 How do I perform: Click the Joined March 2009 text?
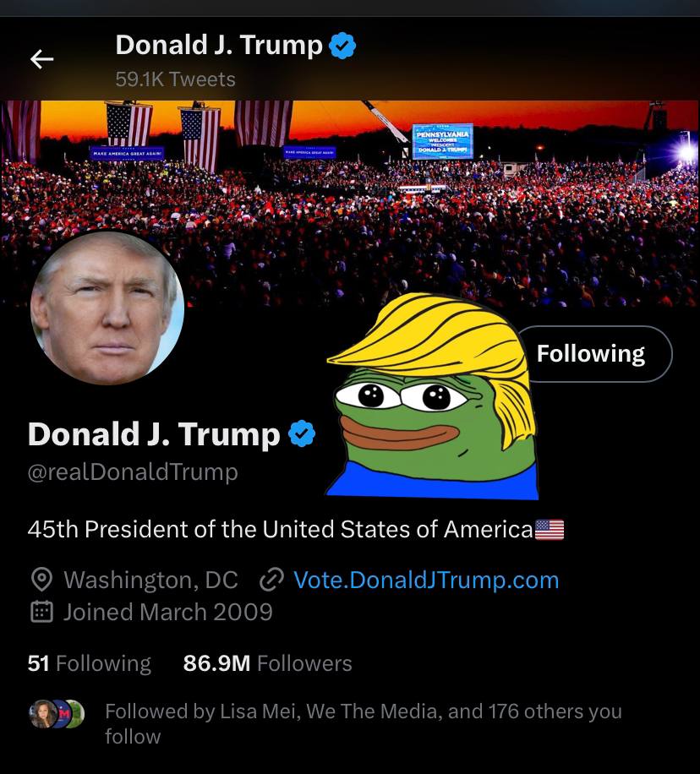point(167,612)
